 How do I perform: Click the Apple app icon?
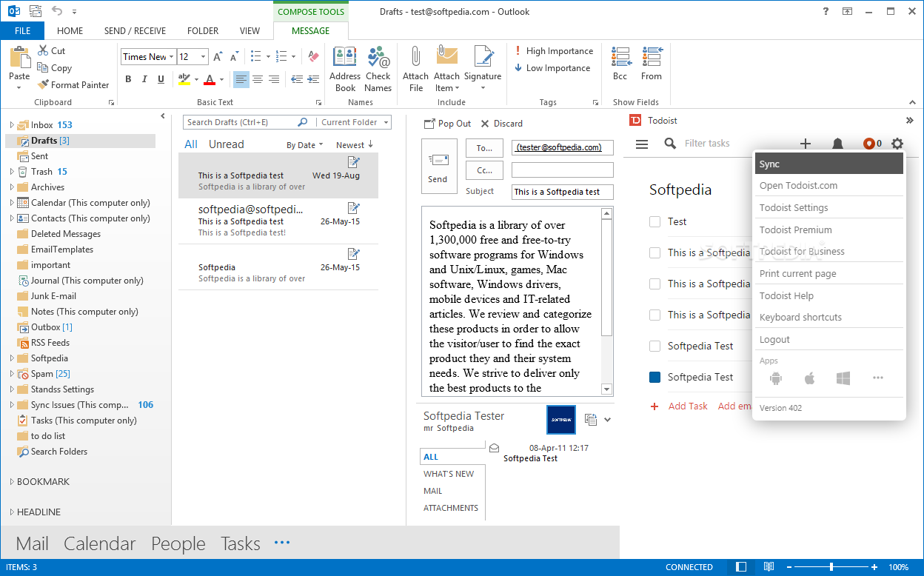tap(809, 378)
